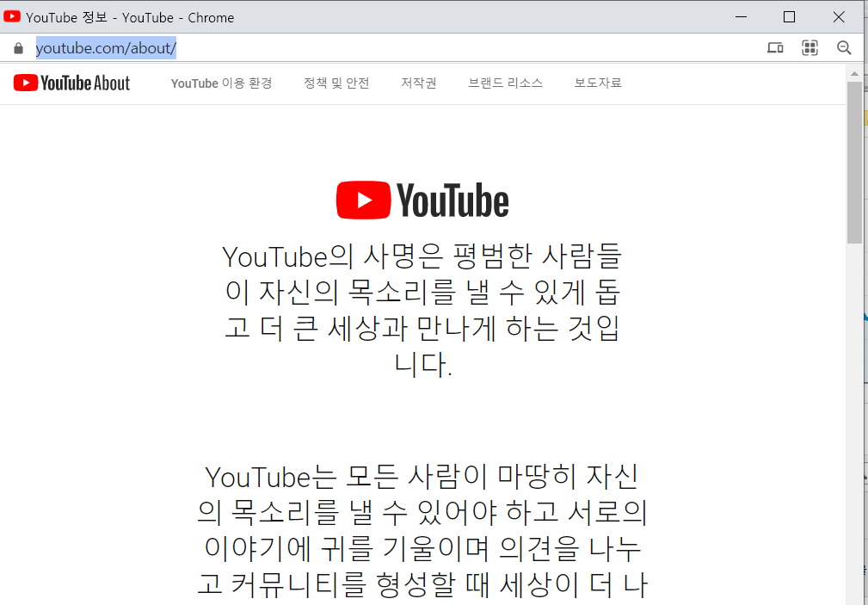Click the zoom magnifier icon in address bar
Screen dimensions: 868x605
pyautogui.click(x=844, y=47)
